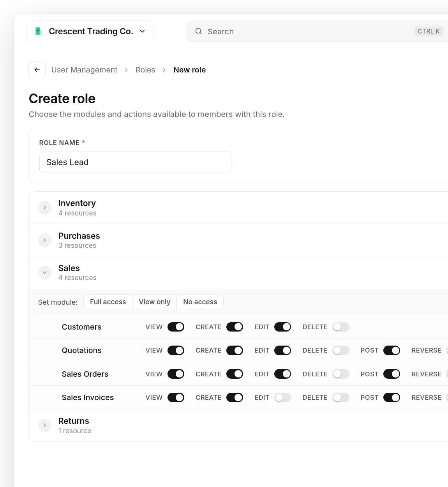Expand the Inventory module chevron
The width and height of the screenshot is (448, 487).
pos(45,208)
